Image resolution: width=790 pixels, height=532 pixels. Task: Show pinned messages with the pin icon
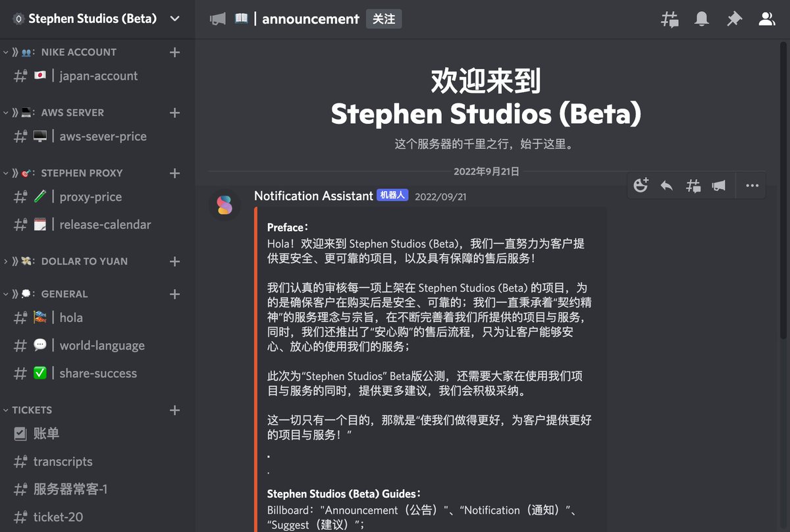click(x=734, y=20)
